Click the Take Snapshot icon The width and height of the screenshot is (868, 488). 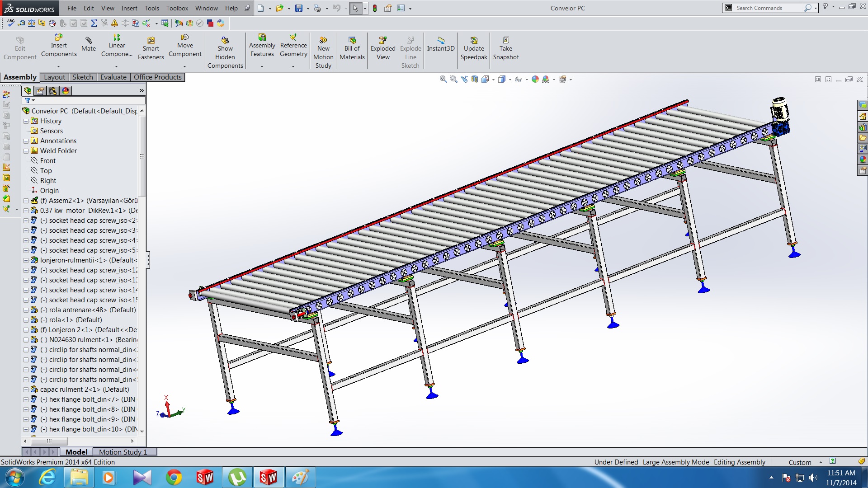pos(506,40)
